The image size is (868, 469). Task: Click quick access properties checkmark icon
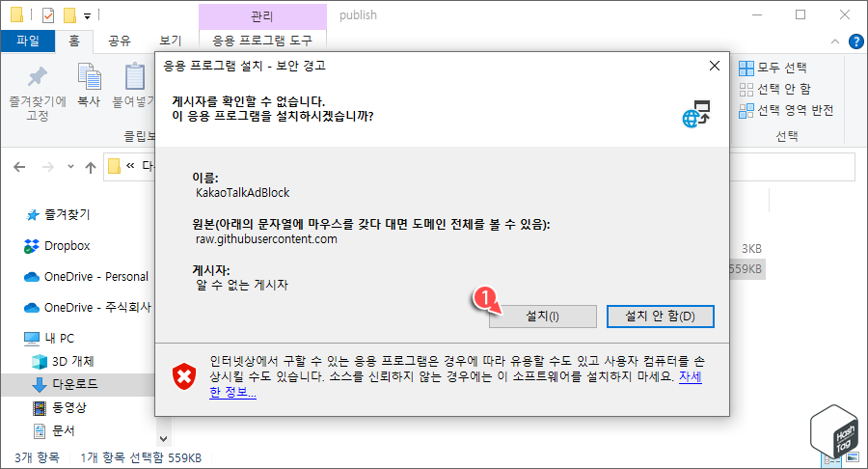tap(48, 15)
